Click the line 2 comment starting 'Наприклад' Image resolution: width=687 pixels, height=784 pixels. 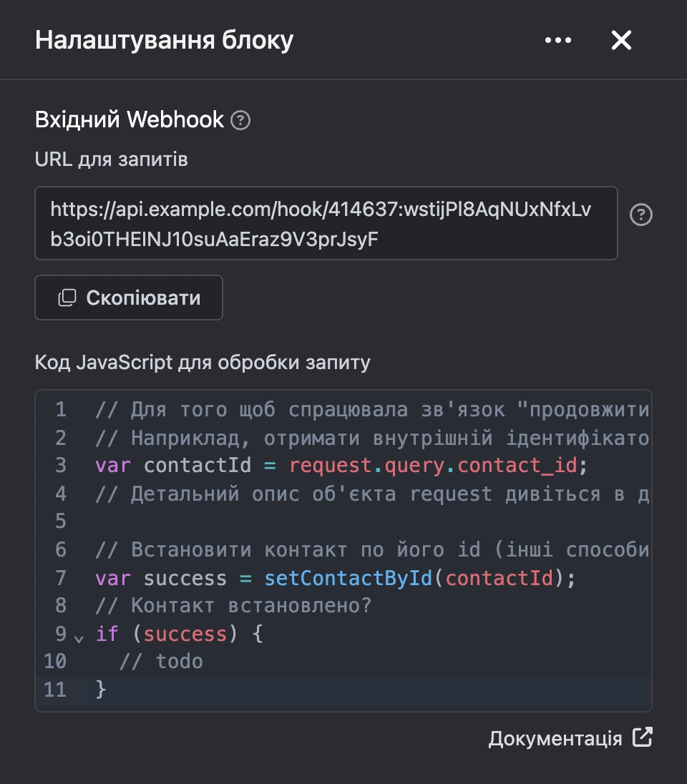click(372, 438)
